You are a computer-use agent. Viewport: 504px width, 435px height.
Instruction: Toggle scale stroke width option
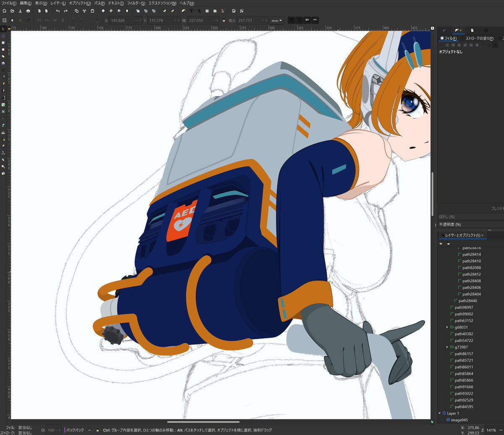click(x=291, y=20)
